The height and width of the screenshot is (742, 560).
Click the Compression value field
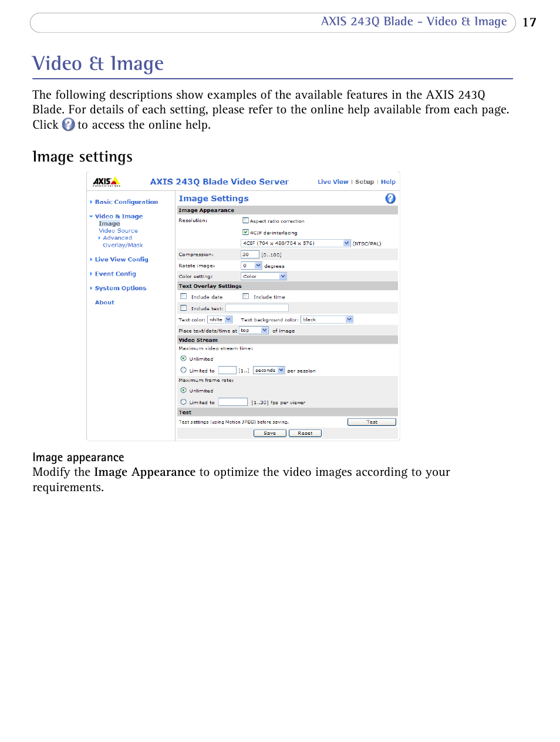pos(250,254)
